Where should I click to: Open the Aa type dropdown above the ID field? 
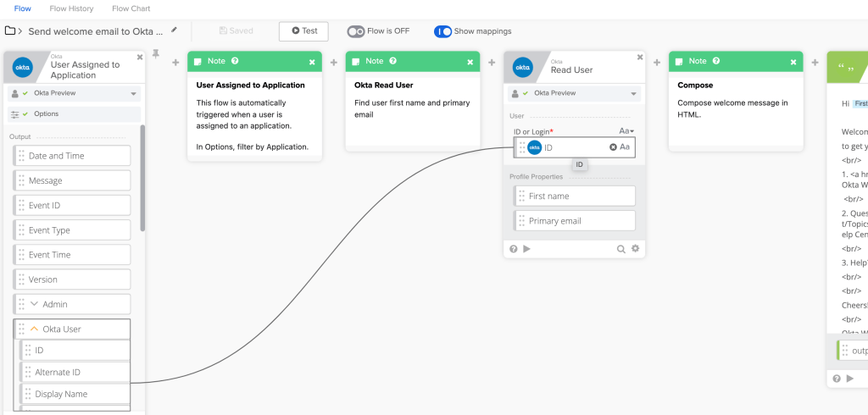pyautogui.click(x=626, y=131)
